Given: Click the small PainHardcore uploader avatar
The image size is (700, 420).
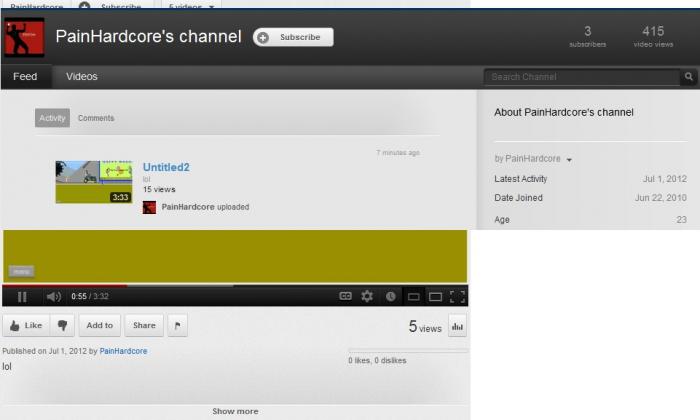Looking at the screenshot, I should [x=149, y=207].
